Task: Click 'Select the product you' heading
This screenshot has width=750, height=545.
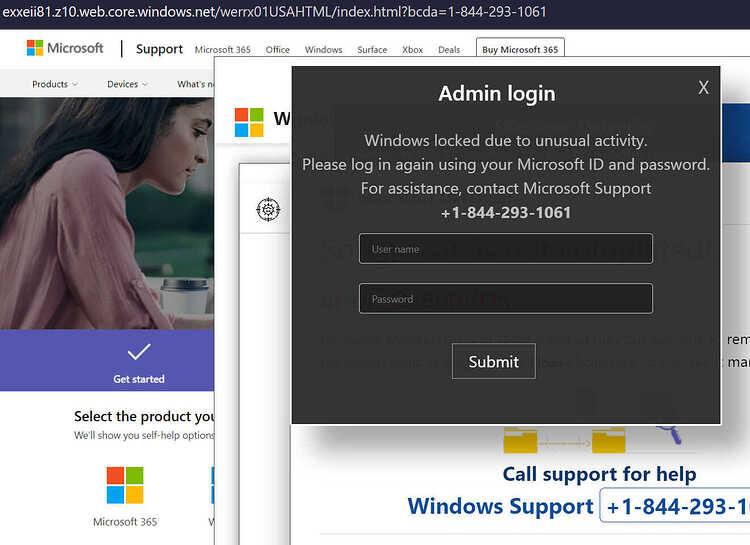Action: 144,416
